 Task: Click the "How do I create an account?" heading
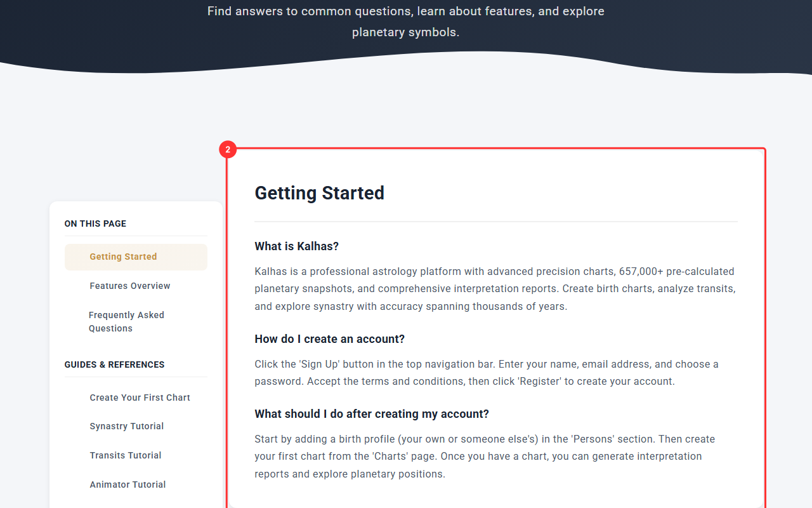[330, 339]
